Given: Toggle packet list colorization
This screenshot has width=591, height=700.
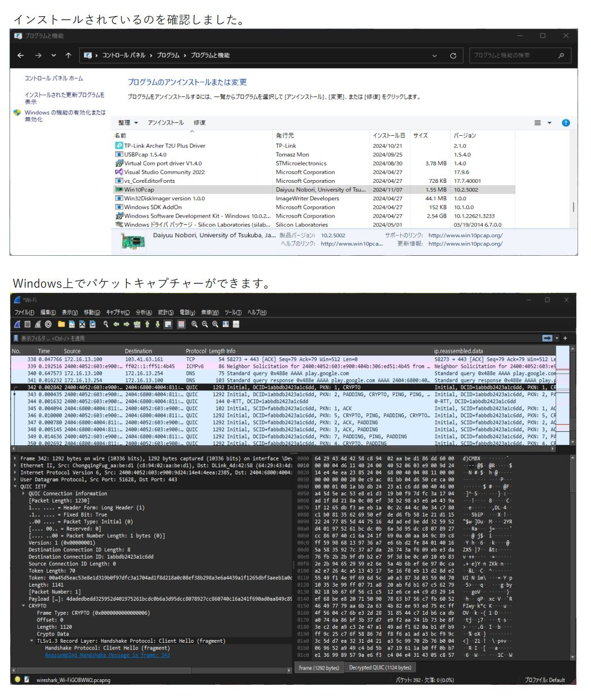Looking at the screenshot, I should pos(181,324).
